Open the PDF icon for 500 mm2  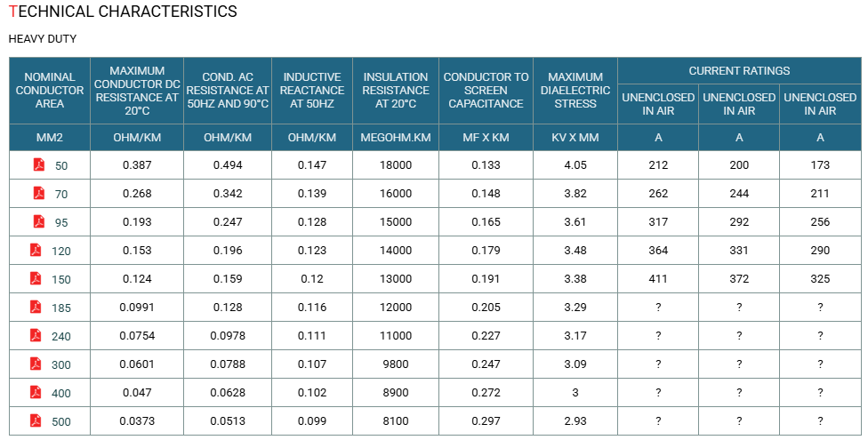pyautogui.click(x=36, y=421)
